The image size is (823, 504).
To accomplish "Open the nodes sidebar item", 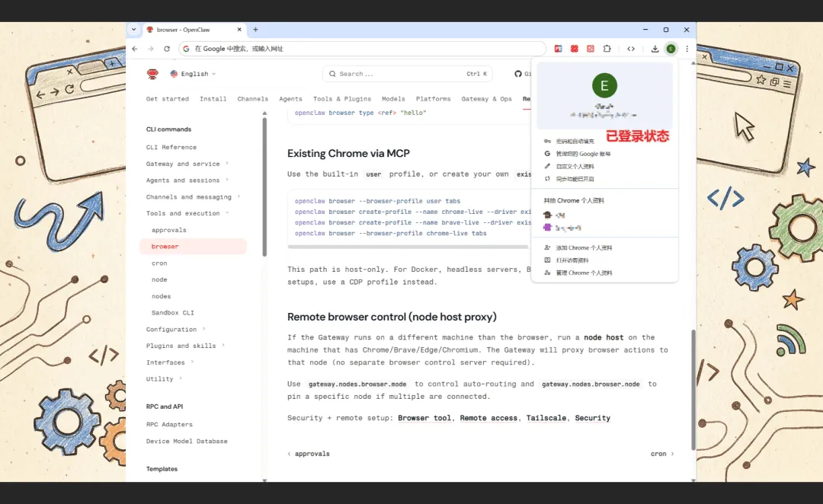I will coord(161,296).
